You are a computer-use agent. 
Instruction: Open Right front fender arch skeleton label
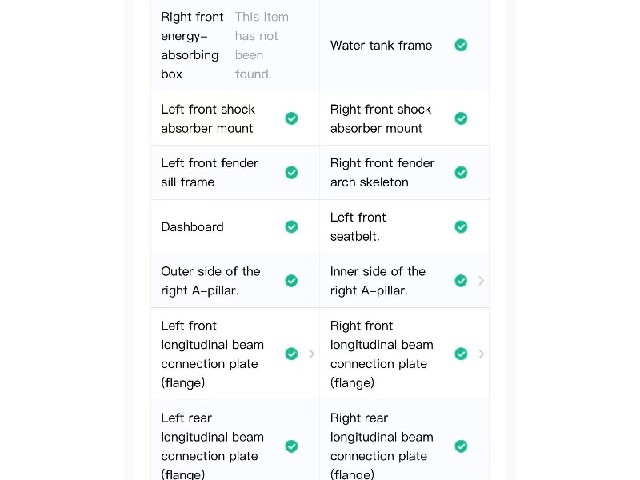click(382, 172)
